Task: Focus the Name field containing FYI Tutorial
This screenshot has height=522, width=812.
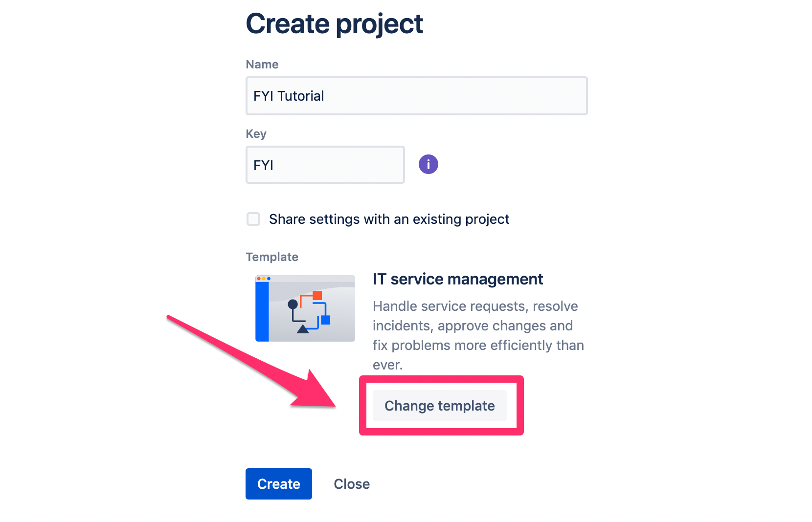Action: coord(417,96)
